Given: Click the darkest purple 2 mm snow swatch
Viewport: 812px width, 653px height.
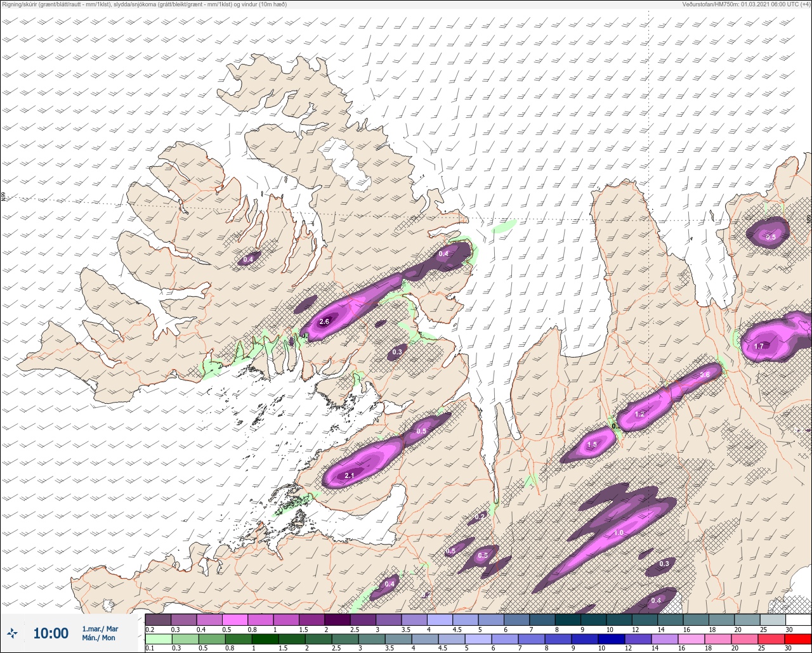Looking at the screenshot, I should (337, 619).
